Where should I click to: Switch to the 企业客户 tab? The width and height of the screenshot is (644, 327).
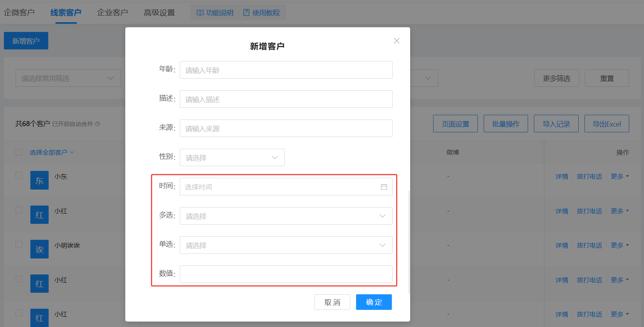click(x=112, y=12)
